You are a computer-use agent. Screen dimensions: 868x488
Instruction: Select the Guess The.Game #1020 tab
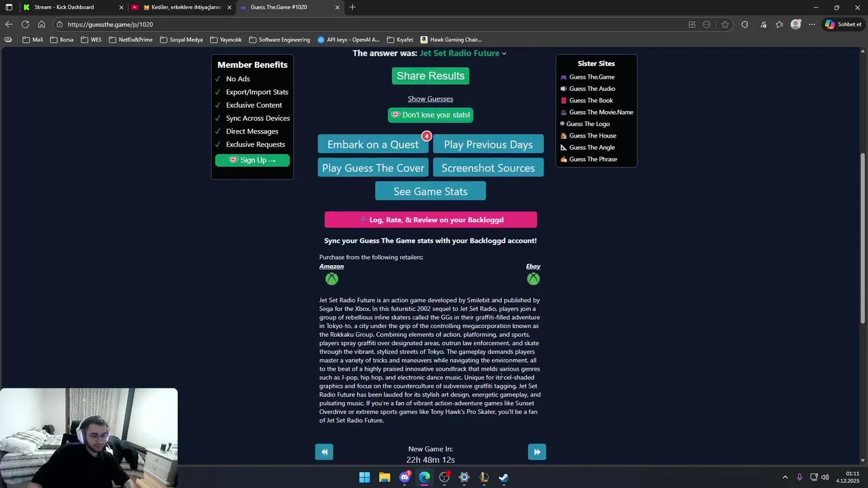290,7
